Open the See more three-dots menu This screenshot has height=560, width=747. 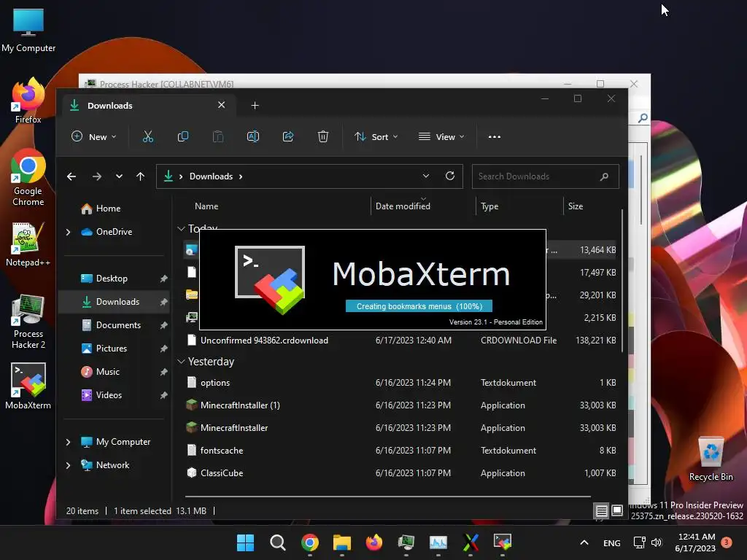click(x=495, y=136)
